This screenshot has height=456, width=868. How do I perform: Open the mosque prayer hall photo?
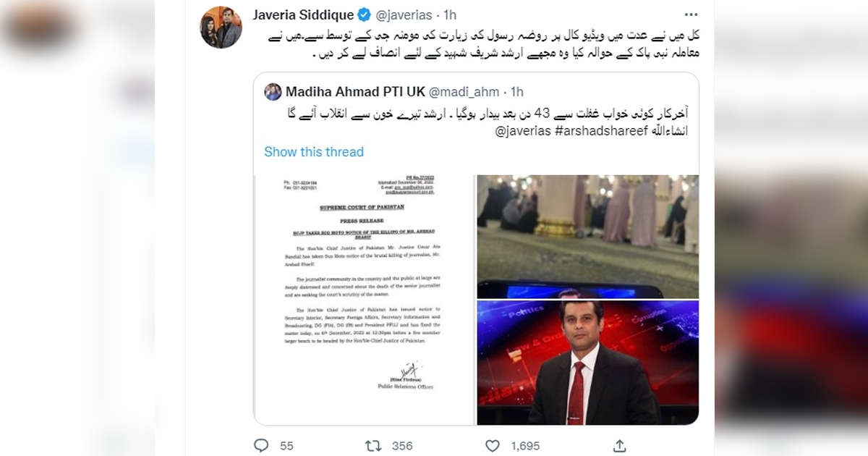tap(588, 237)
